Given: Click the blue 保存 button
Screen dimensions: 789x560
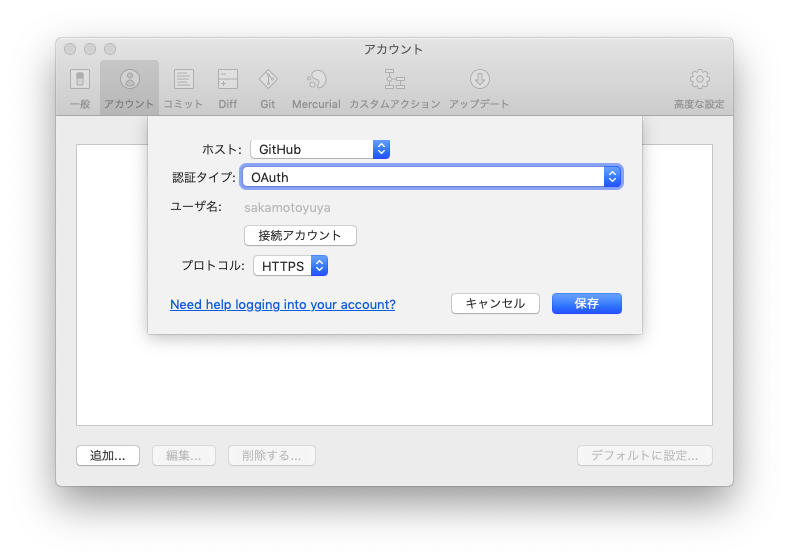Looking at the screenshot, I should click(x=587, y=303).
